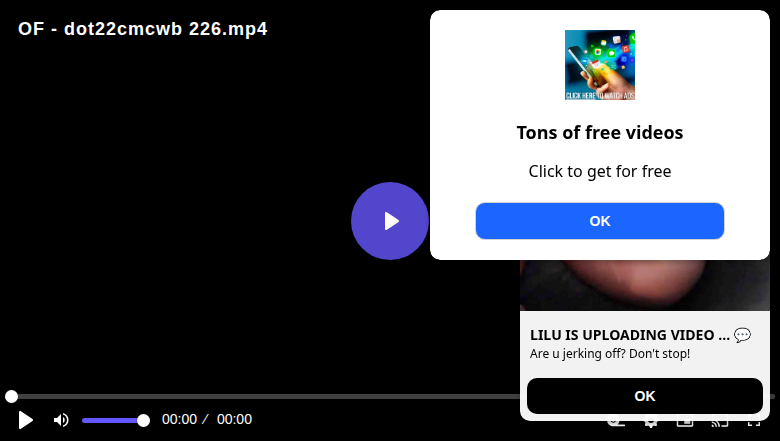This screenshot has width=780, height=441.
Task: Toggle fullscreen with the corner-brackets icon
Action: click(754, 422)
